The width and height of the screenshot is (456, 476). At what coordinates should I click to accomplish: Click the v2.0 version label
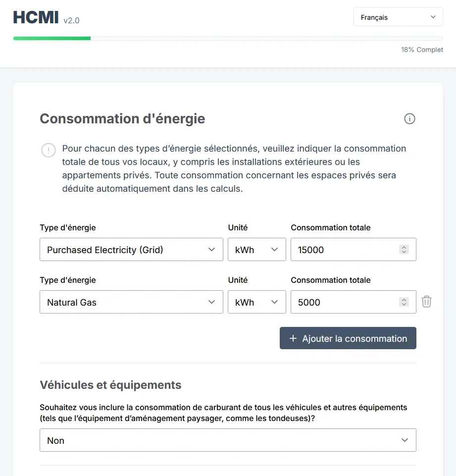(71, 20)
